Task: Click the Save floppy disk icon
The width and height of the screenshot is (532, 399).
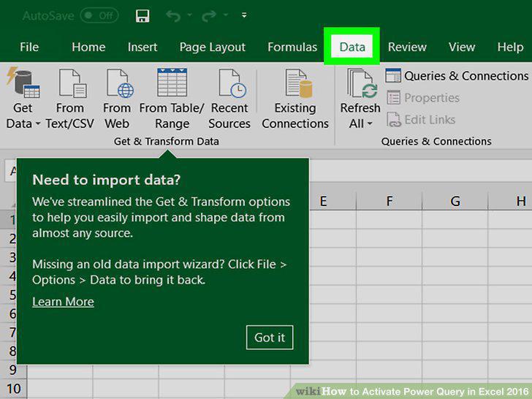Action: pyautogui.click(x=142, y=15)
